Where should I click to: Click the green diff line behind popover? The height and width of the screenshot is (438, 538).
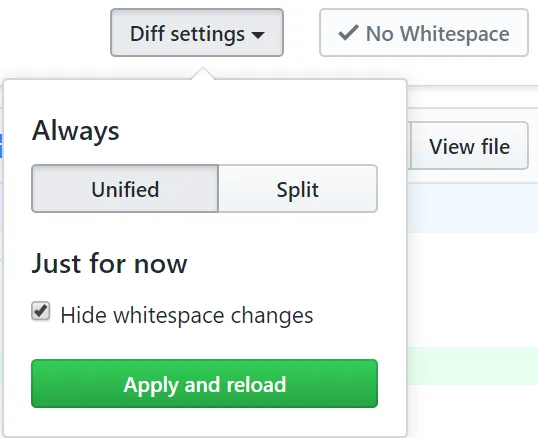[472, 366]
